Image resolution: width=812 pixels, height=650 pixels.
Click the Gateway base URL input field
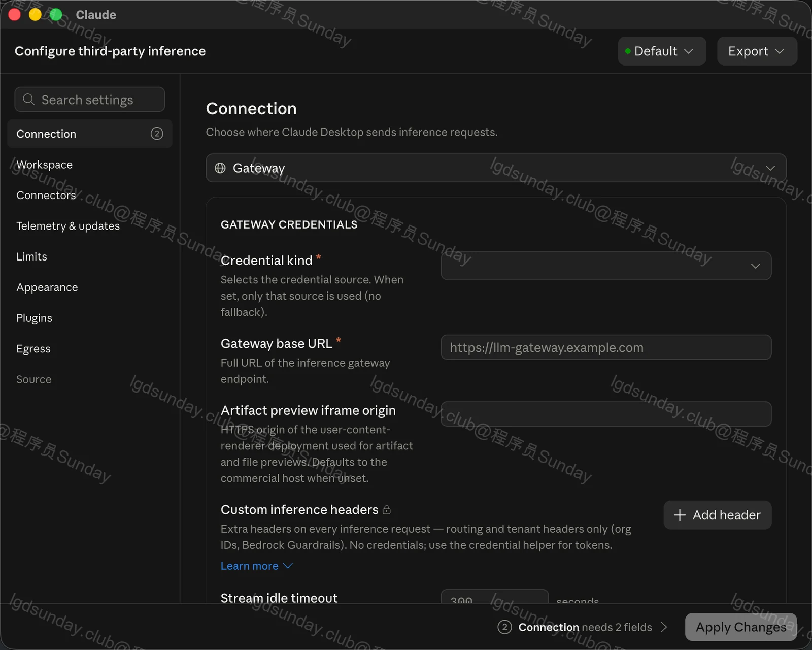pyautogui.click(x=606, y=347)
